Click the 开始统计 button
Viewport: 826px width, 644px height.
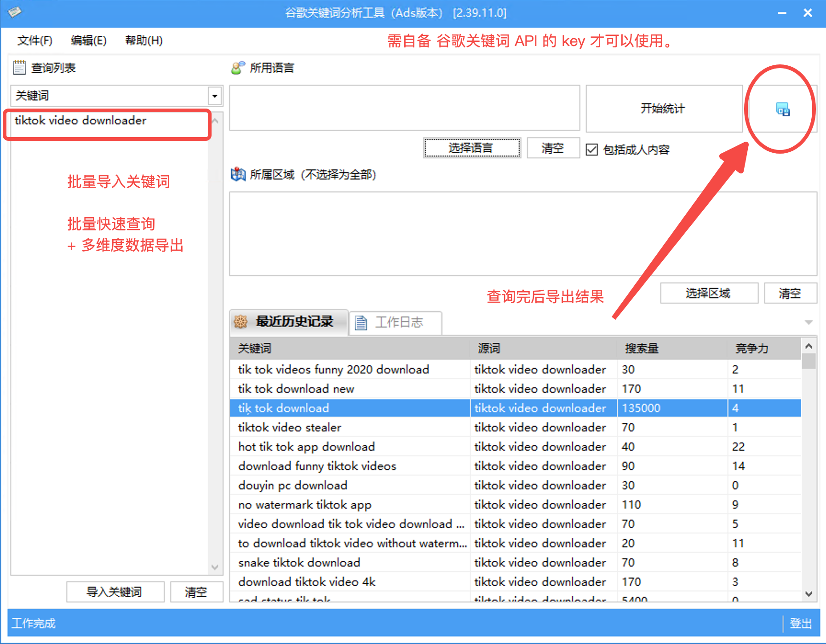coord(664,109)
